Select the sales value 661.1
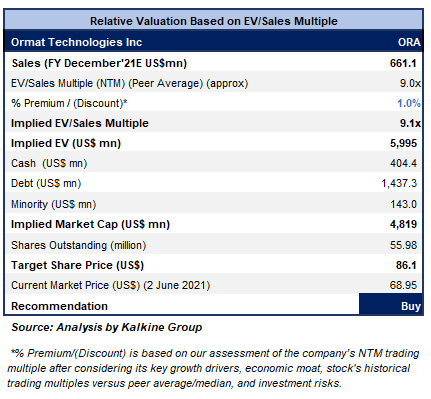The height and width of the screenshot is (399, 431). coord(403,63)
